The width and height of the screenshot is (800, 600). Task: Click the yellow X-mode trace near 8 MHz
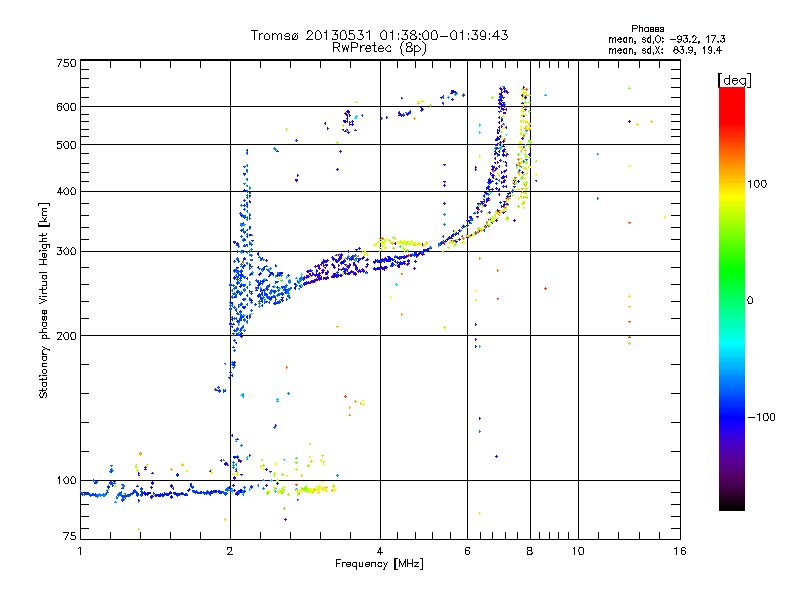click(524, 148)
